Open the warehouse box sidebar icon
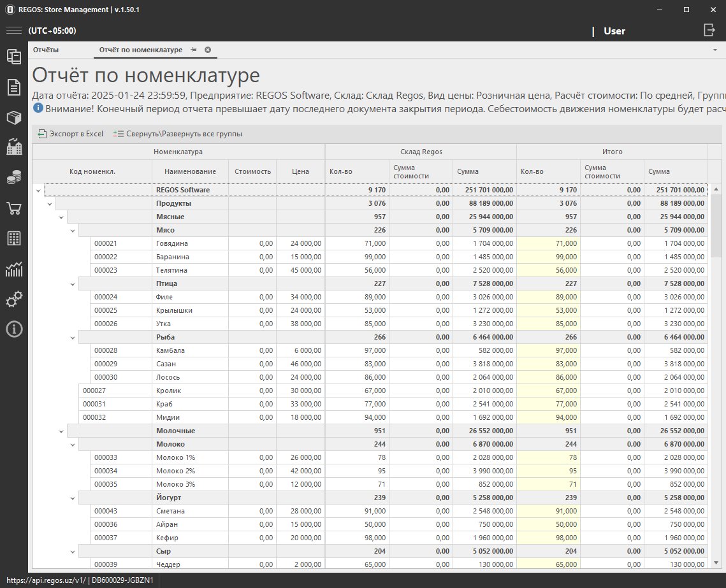726x588 pixels. pos(13,118)
